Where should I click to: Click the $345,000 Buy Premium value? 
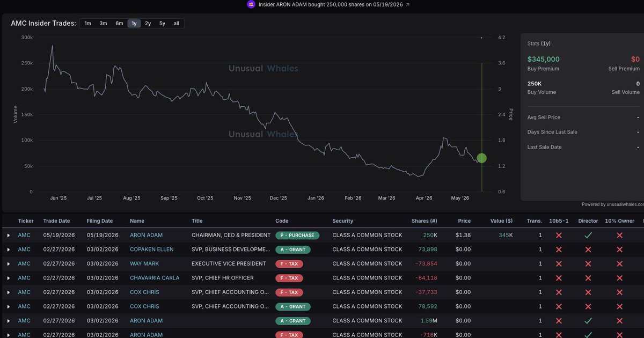[544, 59]
